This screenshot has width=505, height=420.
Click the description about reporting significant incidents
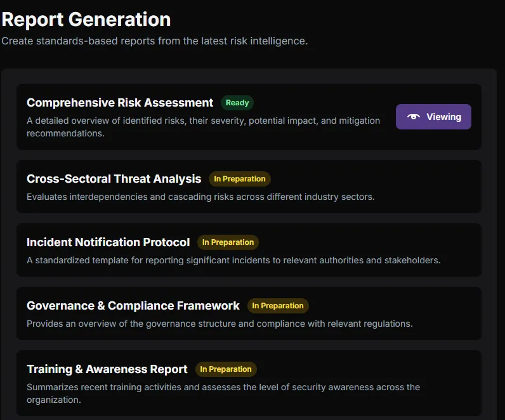(233, 260)
